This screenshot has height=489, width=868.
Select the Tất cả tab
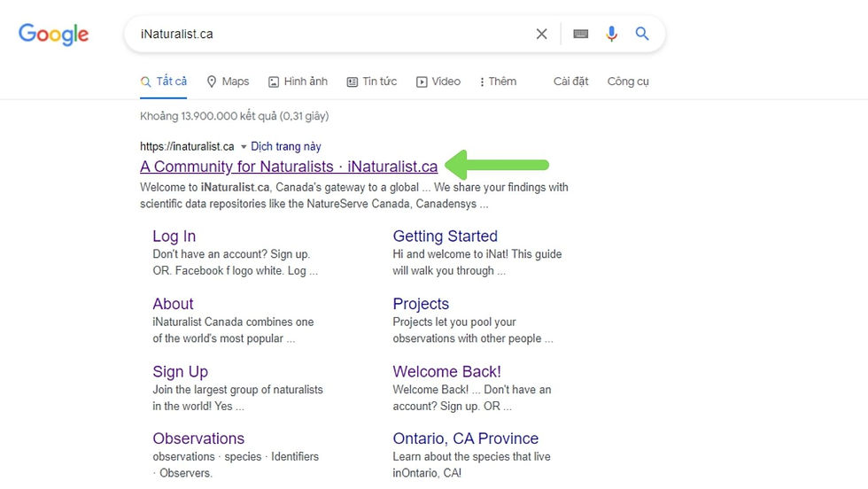[163, 81]
